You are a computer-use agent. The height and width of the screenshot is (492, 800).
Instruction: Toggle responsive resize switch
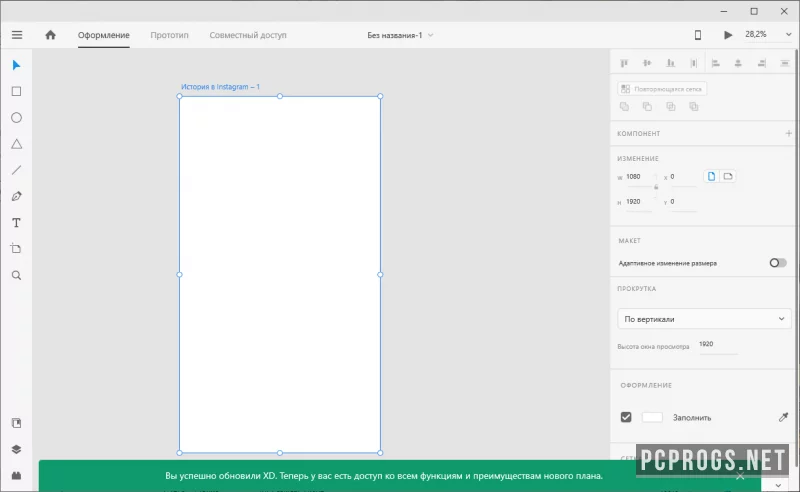pyautogui.click(x=778, y=263)
